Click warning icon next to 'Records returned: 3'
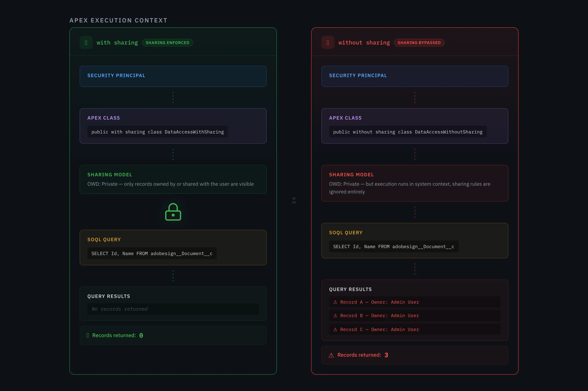Screen dimensions: 588x391 [x=331, y=355]
